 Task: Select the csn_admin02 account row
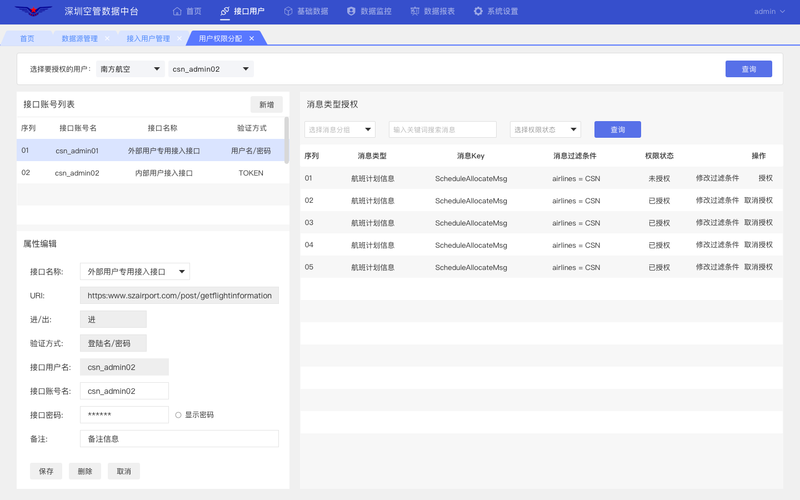coord(151,173)
